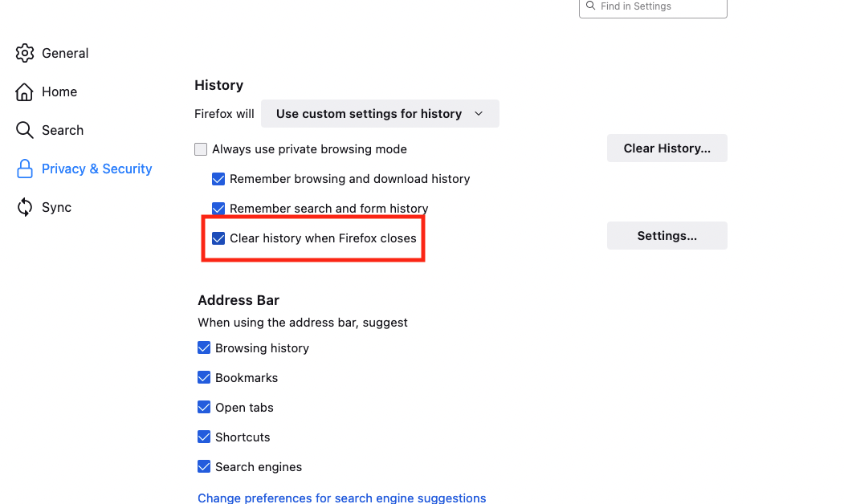The width and height of the screenshot is (844, 504).
Task: Uncheck Remember search and form history
Action: click(x=218, y=208)
